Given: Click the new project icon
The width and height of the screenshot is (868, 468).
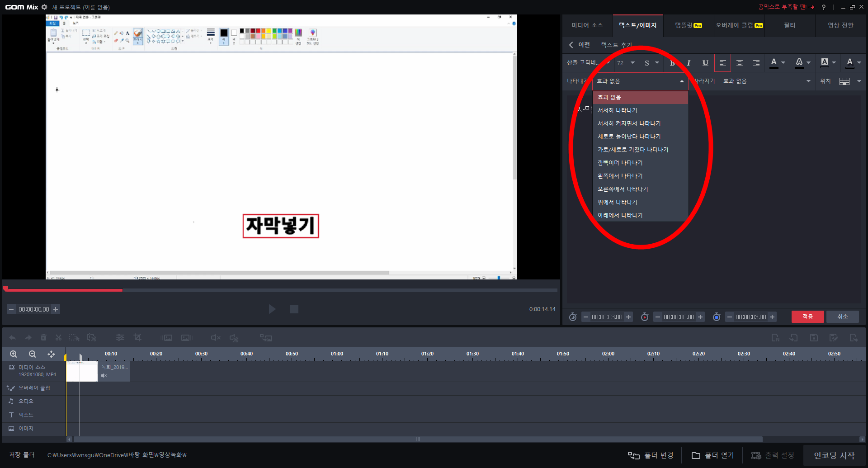Looking at the screenshot, I should [x=775, y=338].
